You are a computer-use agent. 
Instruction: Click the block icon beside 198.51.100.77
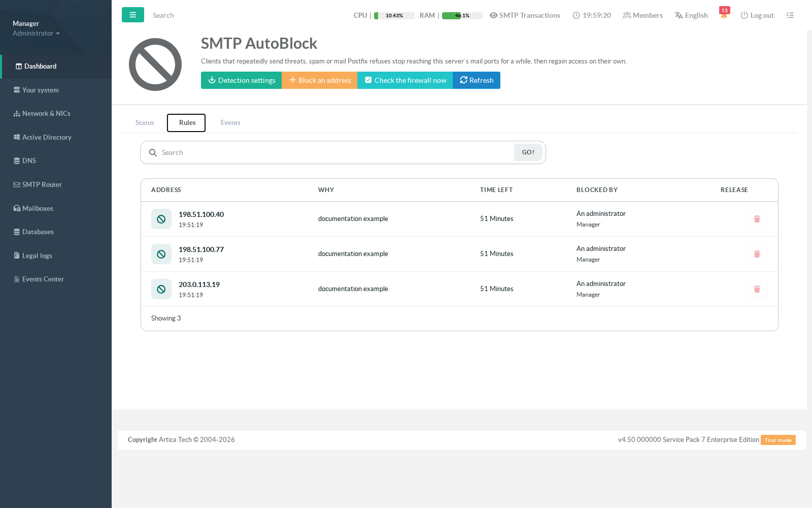click(x=161, y=254)
